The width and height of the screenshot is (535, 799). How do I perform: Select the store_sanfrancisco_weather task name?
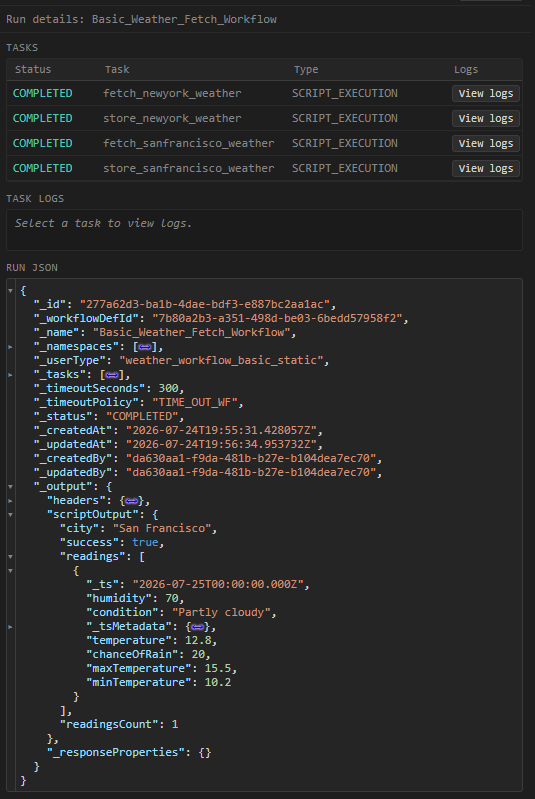click(189, 168)
